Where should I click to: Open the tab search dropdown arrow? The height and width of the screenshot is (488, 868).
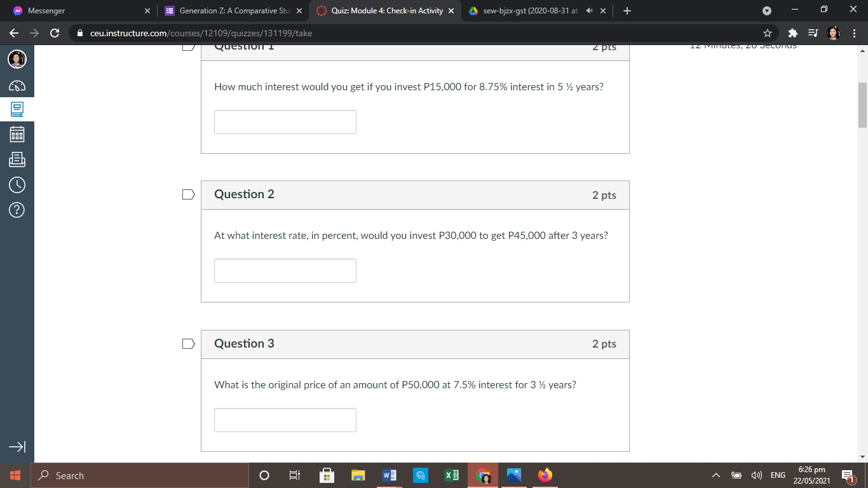point(766,11)
